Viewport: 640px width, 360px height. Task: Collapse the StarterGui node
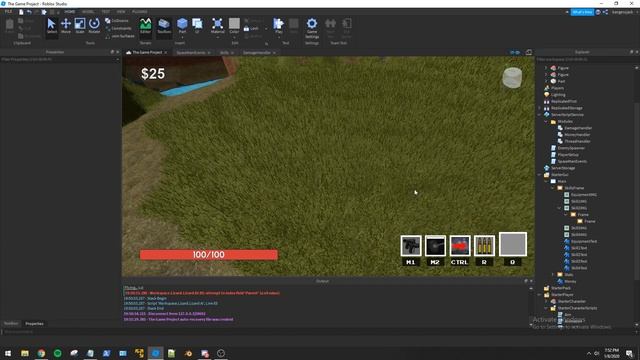tap(540, 175)
